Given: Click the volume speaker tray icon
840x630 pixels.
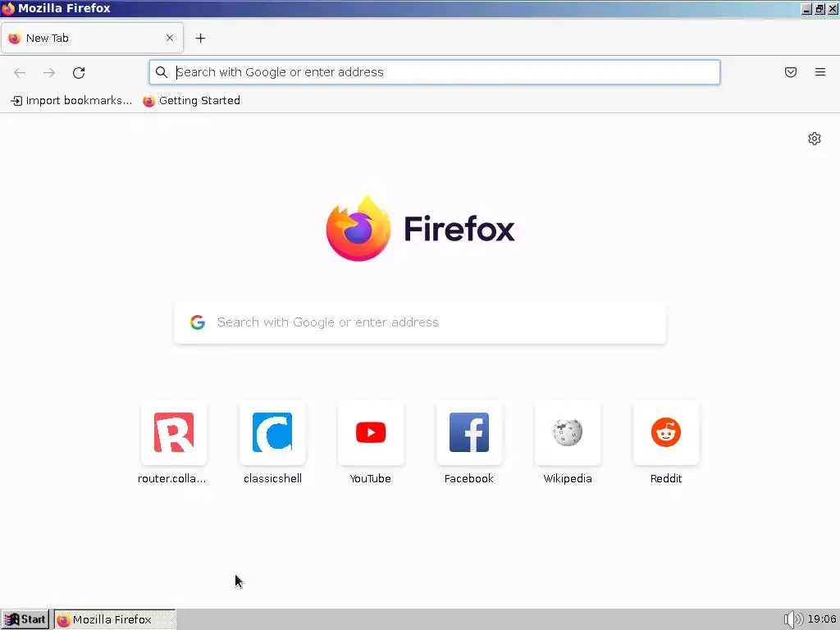Looking at the screenshot, I should (792, 619).
